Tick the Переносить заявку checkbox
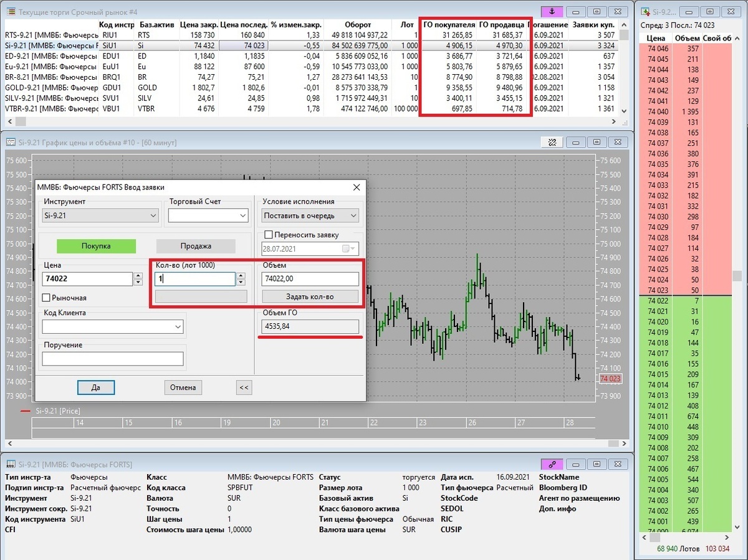The height and width of the screenshot is (560, 748). [269, 235]
